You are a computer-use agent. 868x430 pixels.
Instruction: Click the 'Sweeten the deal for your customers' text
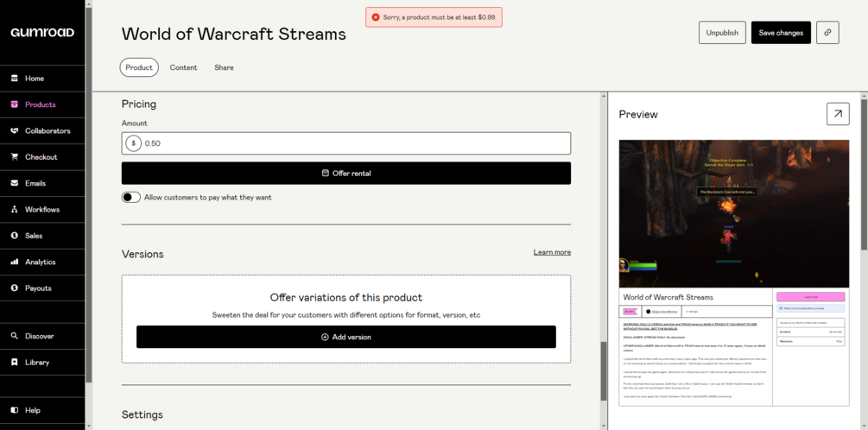[346, 315]
